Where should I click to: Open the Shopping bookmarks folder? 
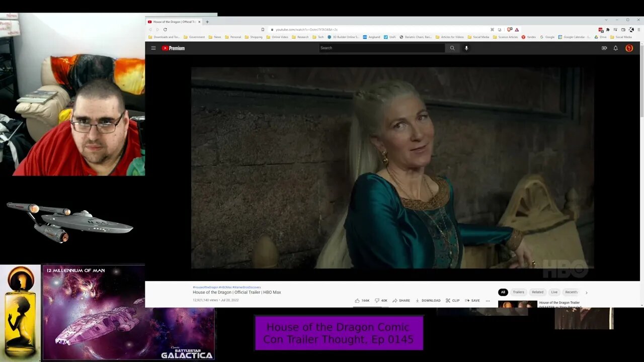coord(254,37)
